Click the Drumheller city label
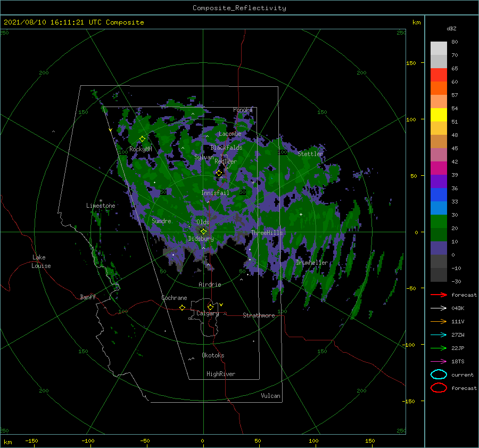This screenshot has height=448, width=479. (311, 263)
